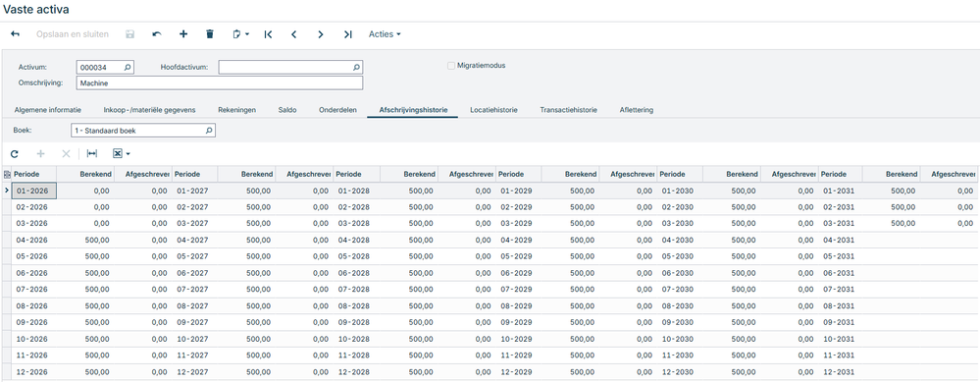Select period cell 11-2030
Viewport: 980px width, 382px height.
[x=680, y=355]
